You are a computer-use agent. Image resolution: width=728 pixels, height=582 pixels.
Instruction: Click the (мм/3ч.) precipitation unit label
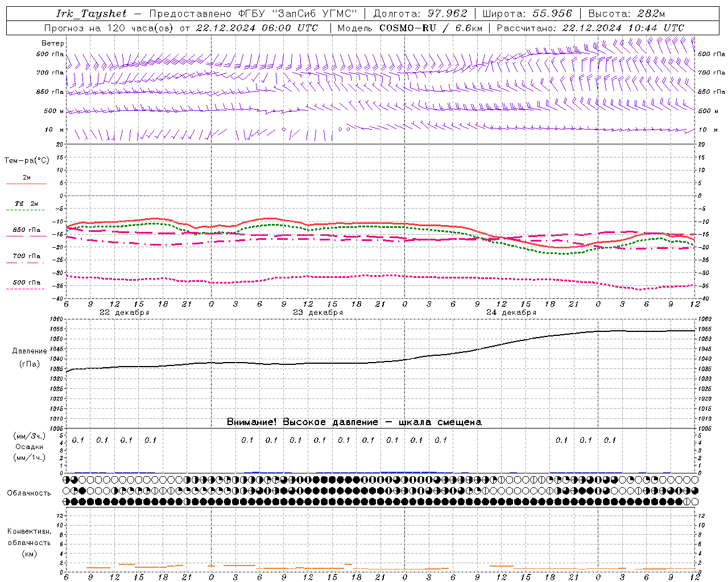[30, 436]
